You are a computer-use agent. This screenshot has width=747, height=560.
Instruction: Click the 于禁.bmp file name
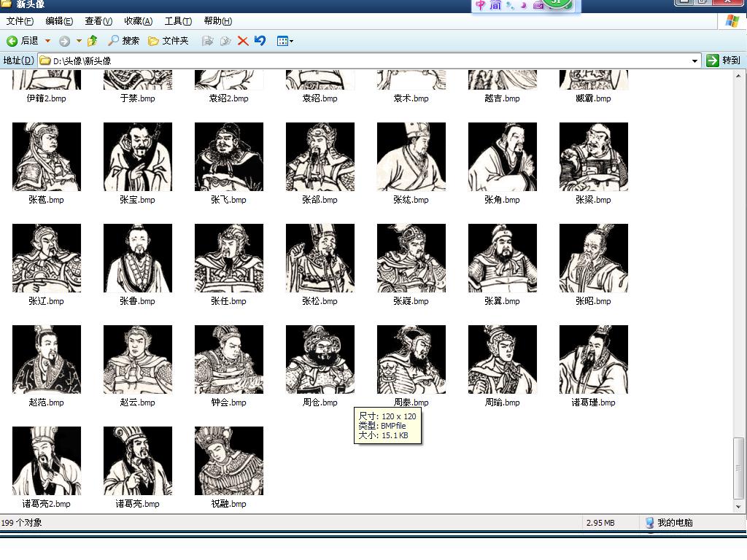138,98
